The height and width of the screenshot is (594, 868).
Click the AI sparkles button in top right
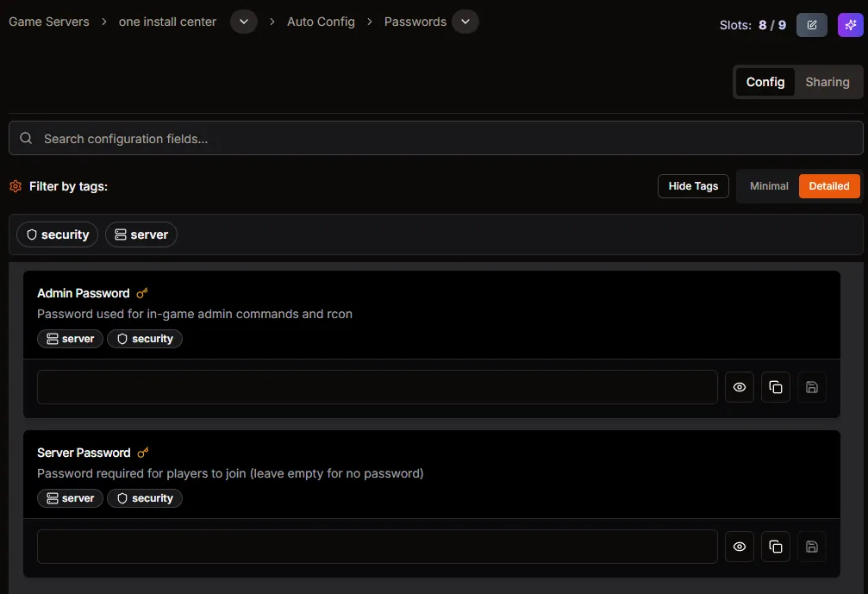850,25
